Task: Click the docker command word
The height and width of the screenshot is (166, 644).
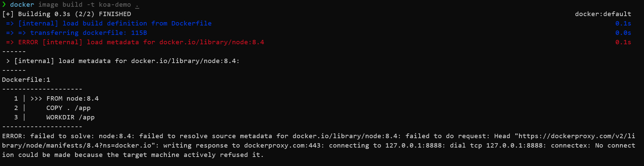Action: tap(22, 5)
